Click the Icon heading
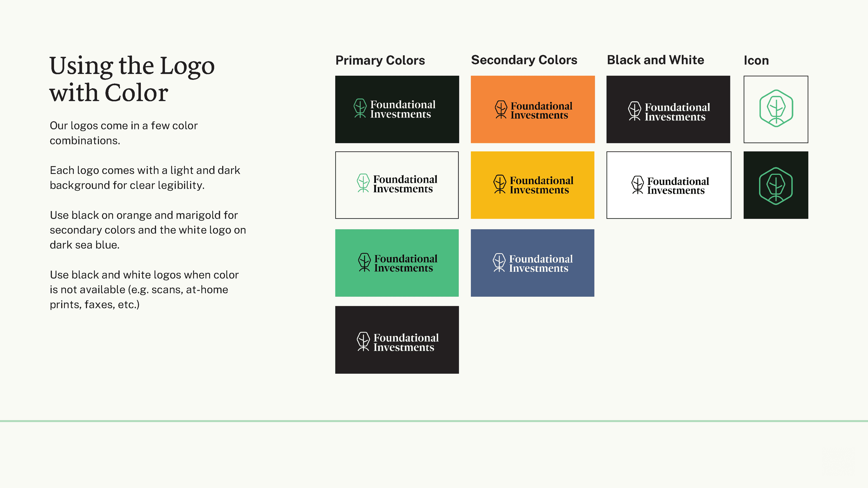The image size is (868, 488). 756,61
